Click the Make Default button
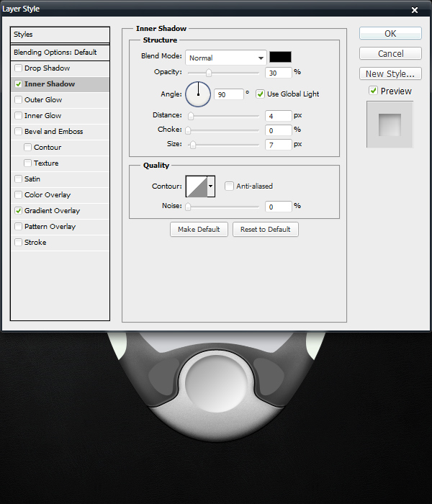 pos(199,229)
